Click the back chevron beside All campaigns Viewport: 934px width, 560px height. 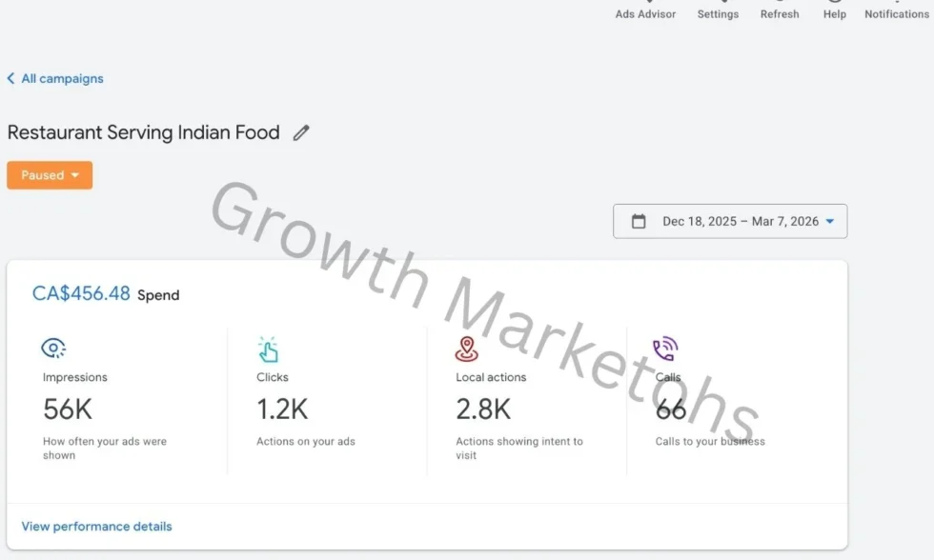(10, 78)
